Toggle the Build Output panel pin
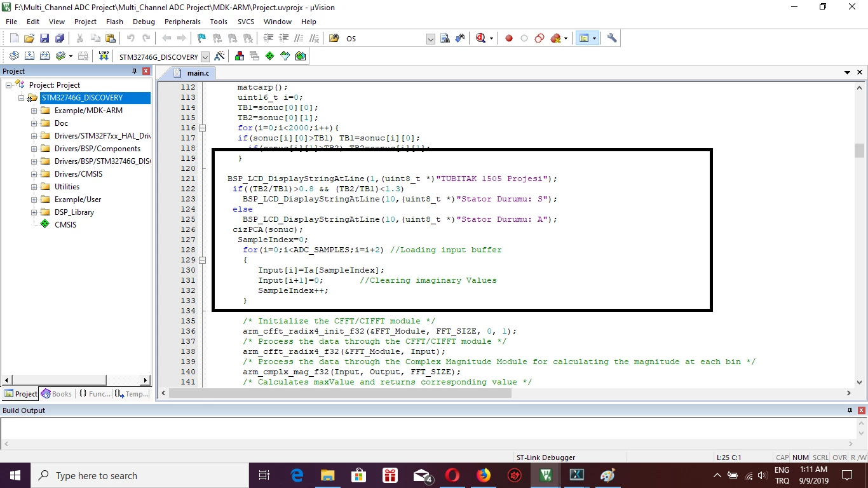This screenshot has width=868, height=488. point(850,410)
